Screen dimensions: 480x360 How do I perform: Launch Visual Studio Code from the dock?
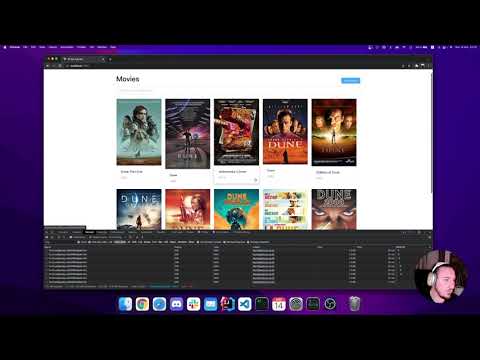(245, 304)
